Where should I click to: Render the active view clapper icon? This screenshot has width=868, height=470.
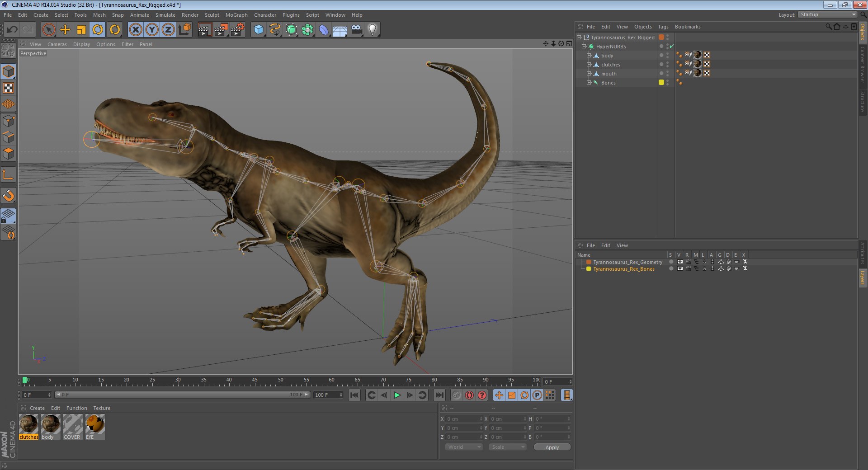(204, 30)
